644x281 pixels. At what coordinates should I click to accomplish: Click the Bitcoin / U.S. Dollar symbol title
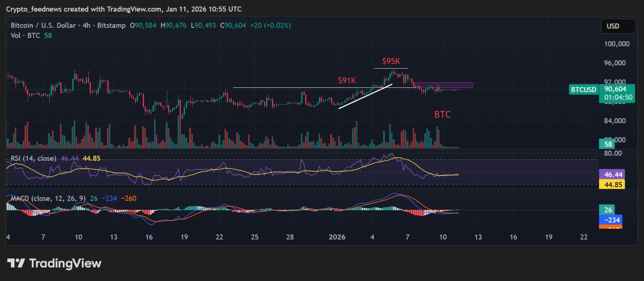[x=43, y=25]
